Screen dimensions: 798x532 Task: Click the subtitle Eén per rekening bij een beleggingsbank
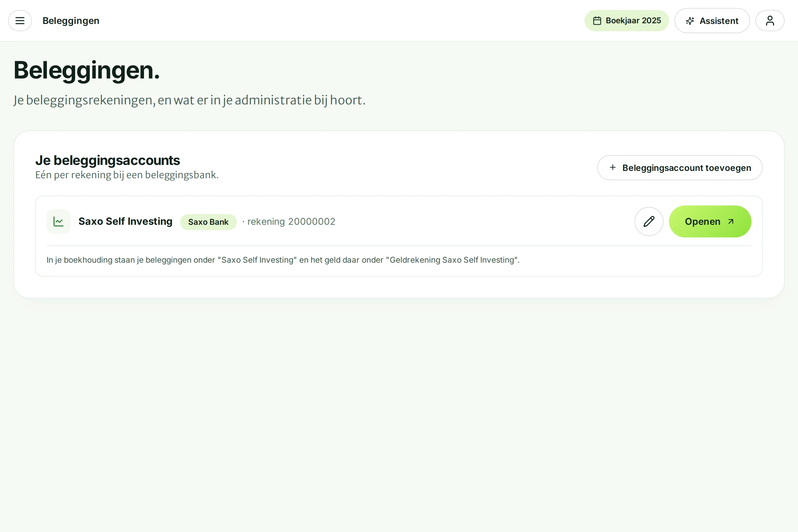(x=127, y=175)
